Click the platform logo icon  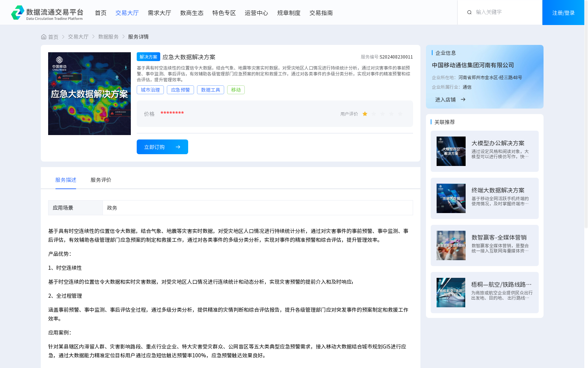pyautogui.click(x=18, y=13)
